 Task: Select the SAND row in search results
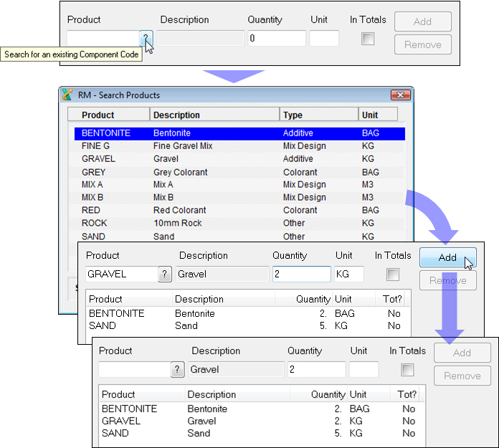tap(239, 237)
